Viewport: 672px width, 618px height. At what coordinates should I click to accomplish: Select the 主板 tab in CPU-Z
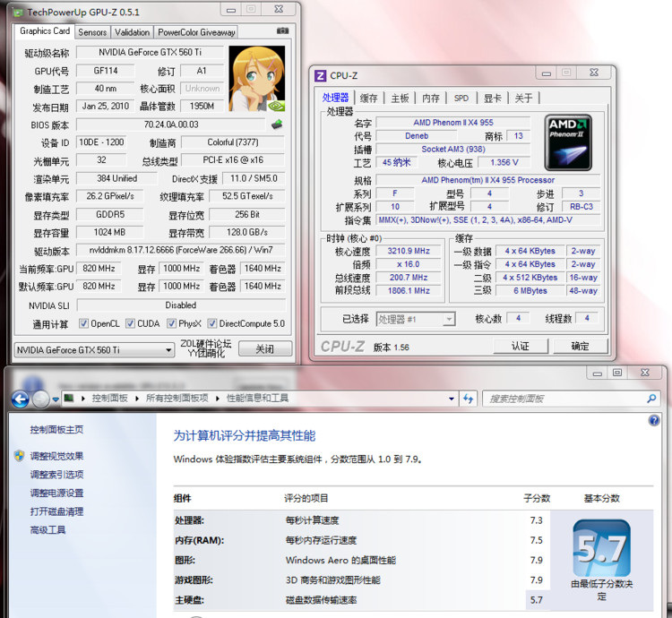coord(400,99)
